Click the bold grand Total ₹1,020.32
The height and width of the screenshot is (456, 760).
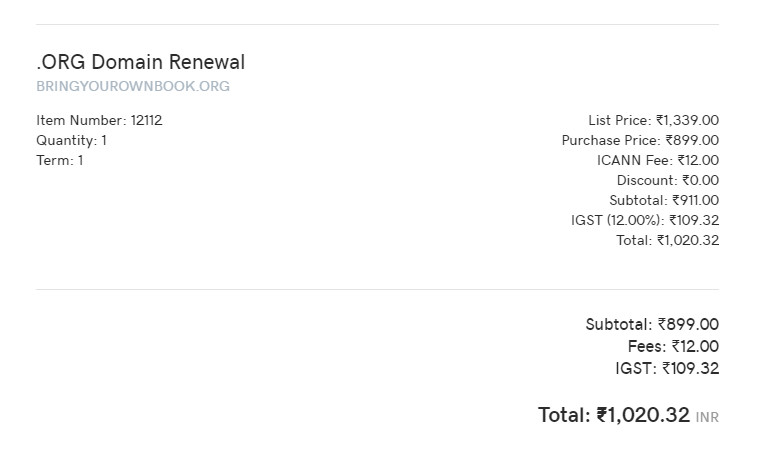[614, 415]
